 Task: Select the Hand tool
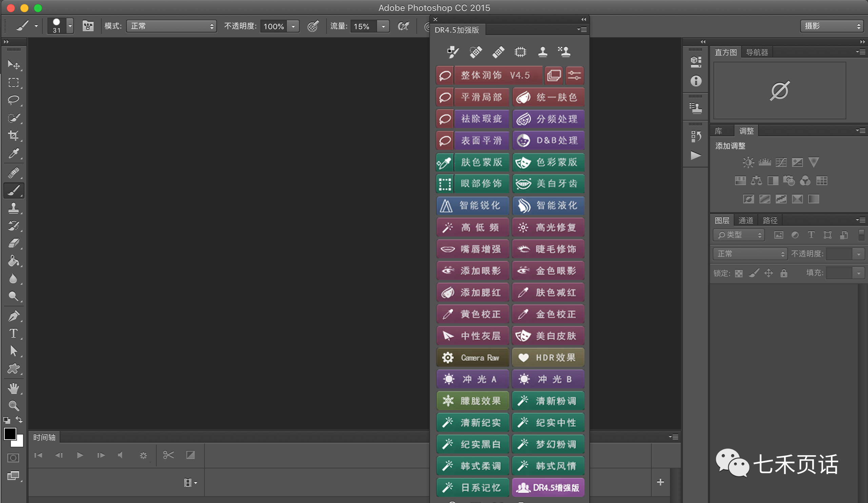click(14, 388)
